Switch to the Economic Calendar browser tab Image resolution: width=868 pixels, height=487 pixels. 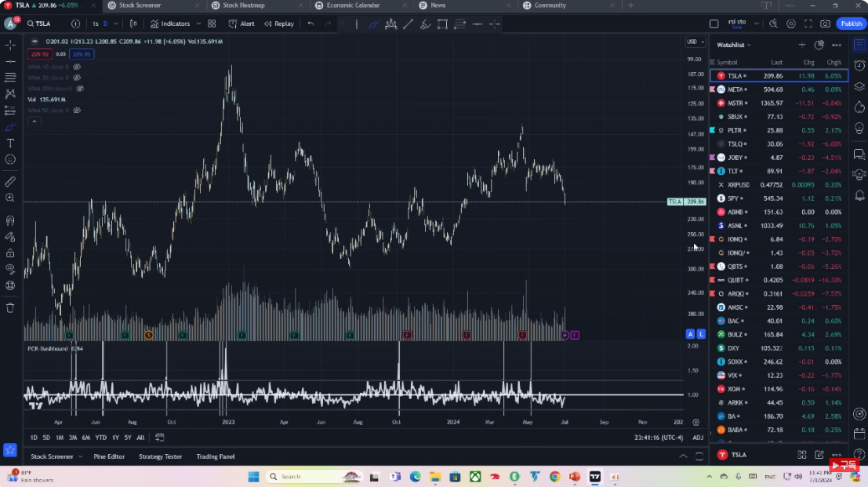353,5
